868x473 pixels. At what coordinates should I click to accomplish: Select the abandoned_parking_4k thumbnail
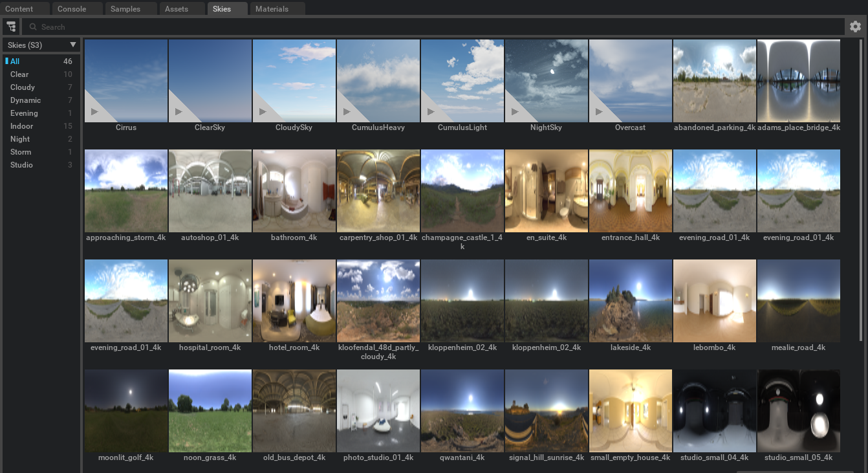(x=715, y=81)
